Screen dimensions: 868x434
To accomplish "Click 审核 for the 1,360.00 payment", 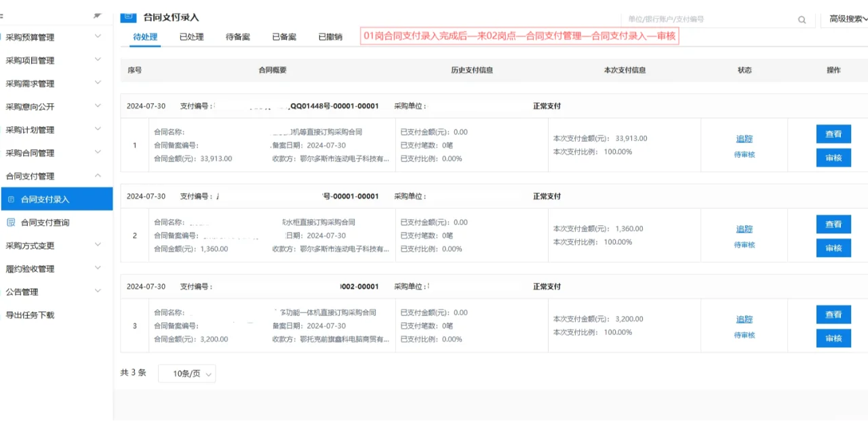I will tap(833, 248).
